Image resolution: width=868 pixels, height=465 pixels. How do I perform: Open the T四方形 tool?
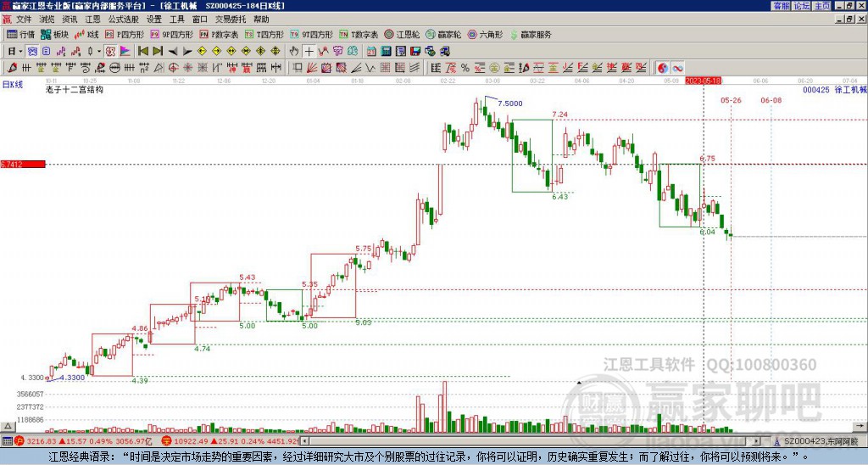click(264, 34)
